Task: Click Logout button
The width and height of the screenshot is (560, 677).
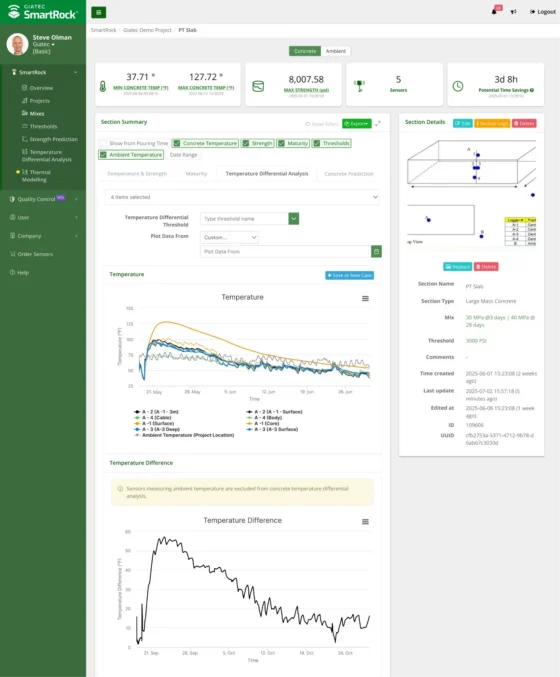Action: point(543,12)
